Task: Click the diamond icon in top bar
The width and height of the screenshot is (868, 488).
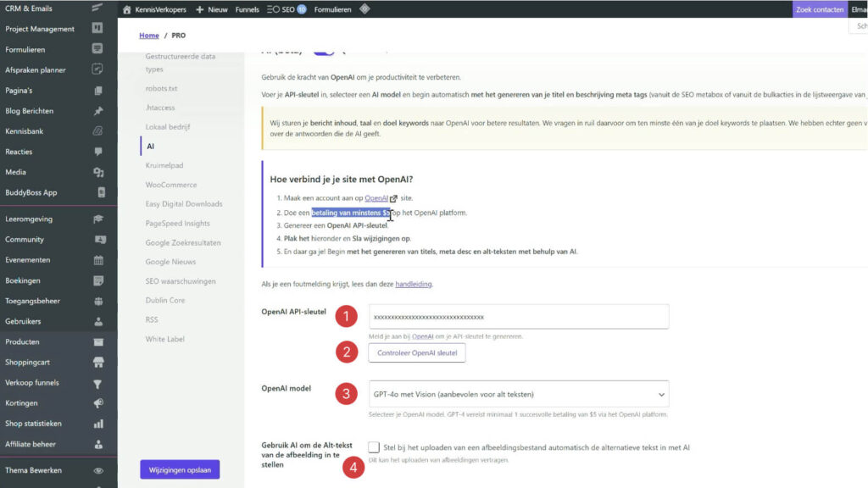Action: tap(364, 8)
